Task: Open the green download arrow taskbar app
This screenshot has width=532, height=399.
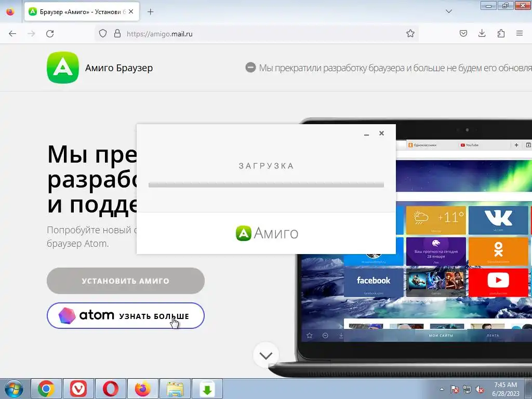Action: [x=207, y=389]
